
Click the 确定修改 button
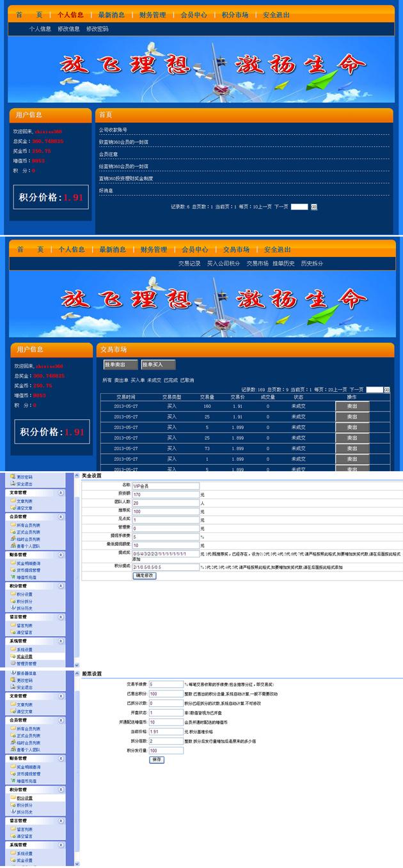tap(145, 576)
